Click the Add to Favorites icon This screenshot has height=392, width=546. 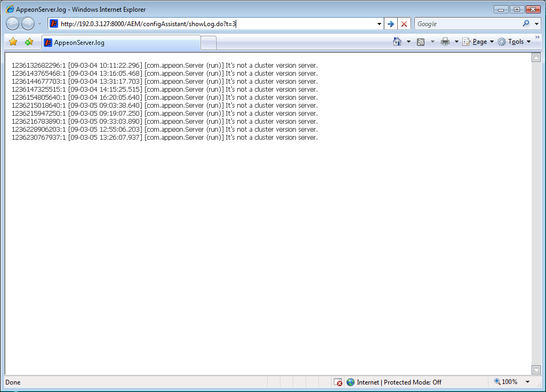click(x=29, y=41)
